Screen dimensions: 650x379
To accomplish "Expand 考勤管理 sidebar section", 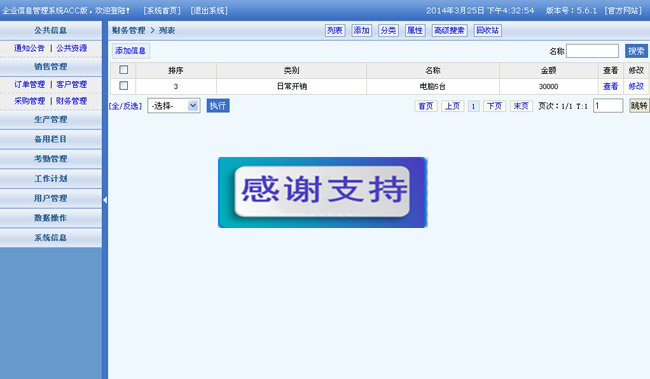I will (x=51, y=159).
